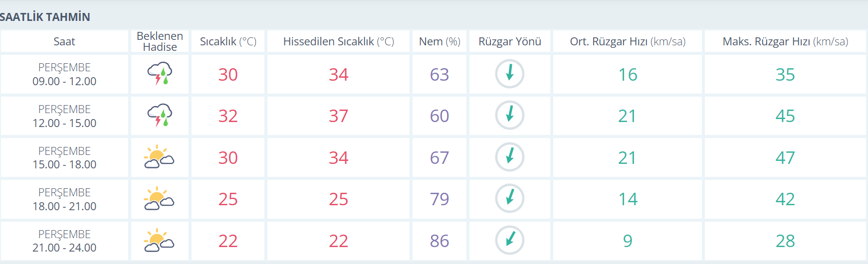868x264 pixels.
Task: Click the Beklenen Hadise column header
Action: pos(160,41)
